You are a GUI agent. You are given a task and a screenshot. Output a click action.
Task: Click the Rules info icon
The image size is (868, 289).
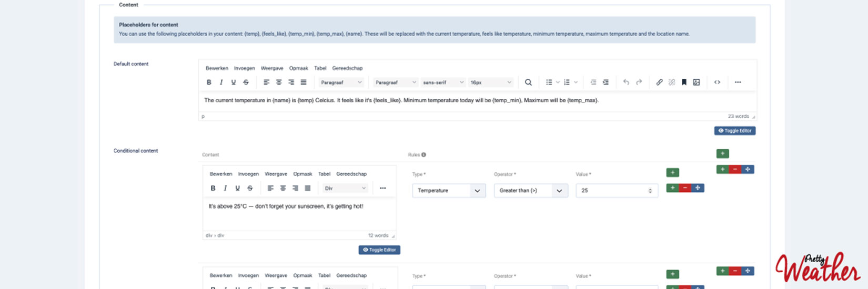pyautogui.click(x=423, y=155)
